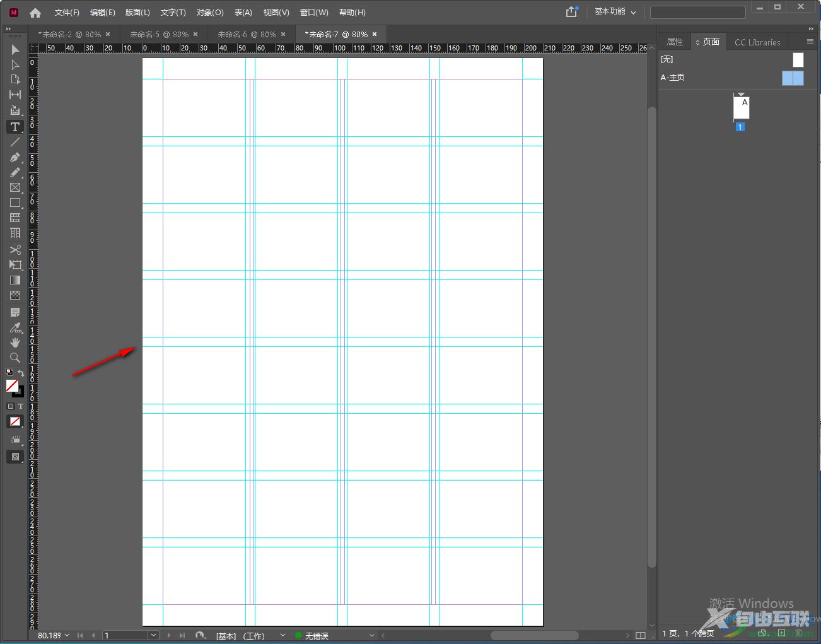Go to last page button
The width and height of the screenshot is (821, 644).
coord(182,635)
